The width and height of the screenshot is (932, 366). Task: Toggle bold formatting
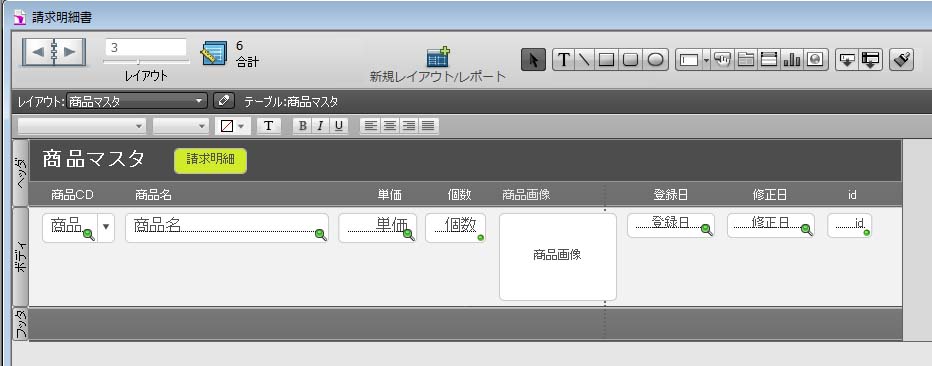(303, 126)
